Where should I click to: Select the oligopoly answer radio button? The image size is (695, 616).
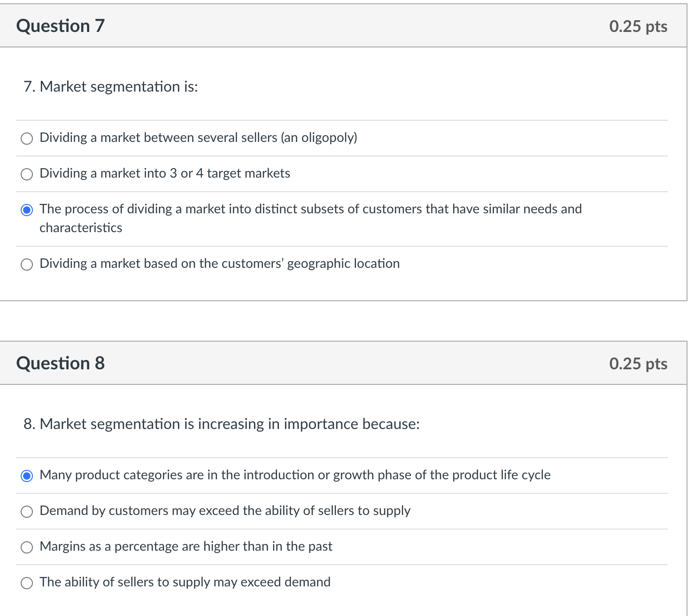coord(27,139)
